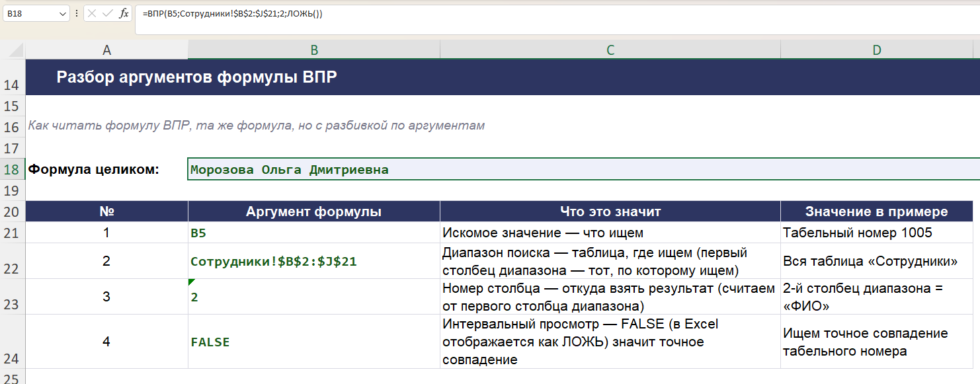
Task: Open the Insert Function fx icon
Action: [124, 13]
